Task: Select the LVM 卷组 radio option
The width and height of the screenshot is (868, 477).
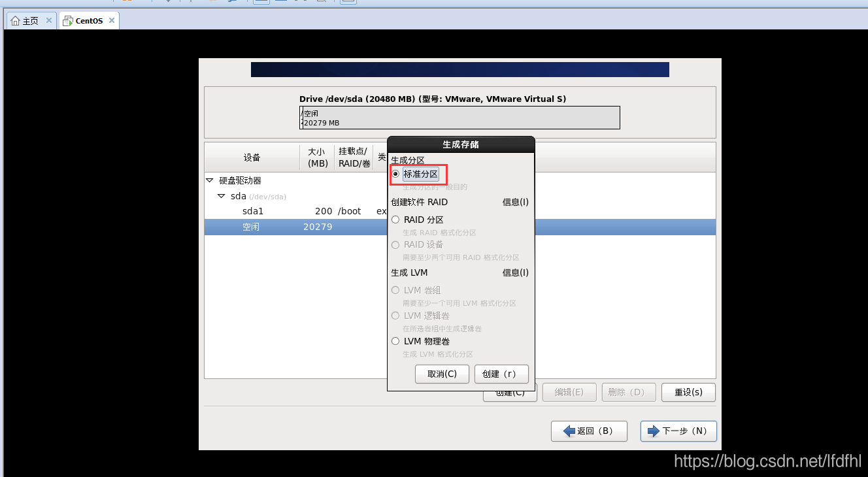Action: pos(395,290)
